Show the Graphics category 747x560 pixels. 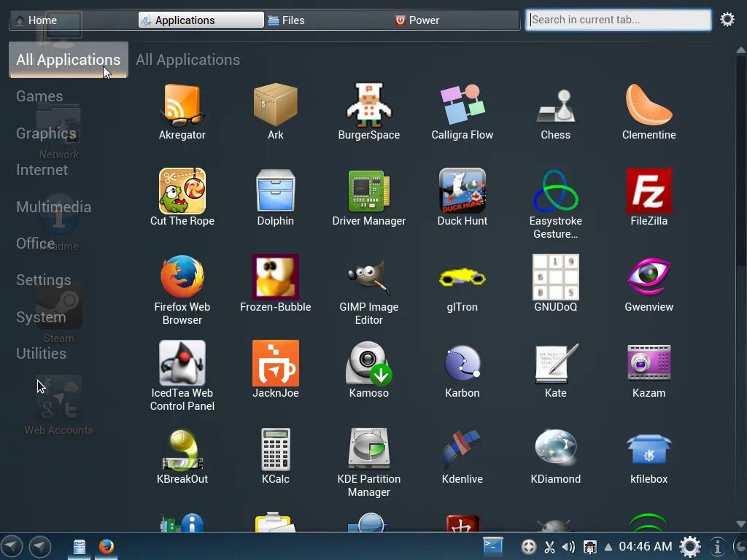(46, 133)
